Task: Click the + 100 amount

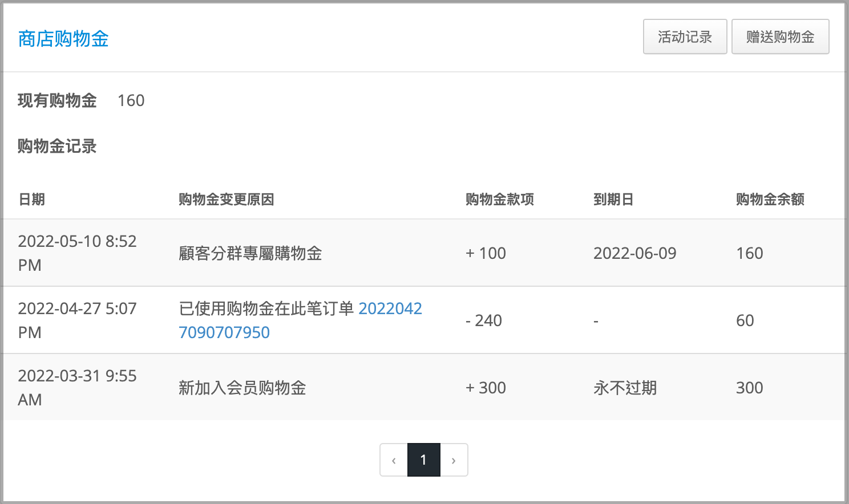Action: pyautogui.click(x=486, y=253)
